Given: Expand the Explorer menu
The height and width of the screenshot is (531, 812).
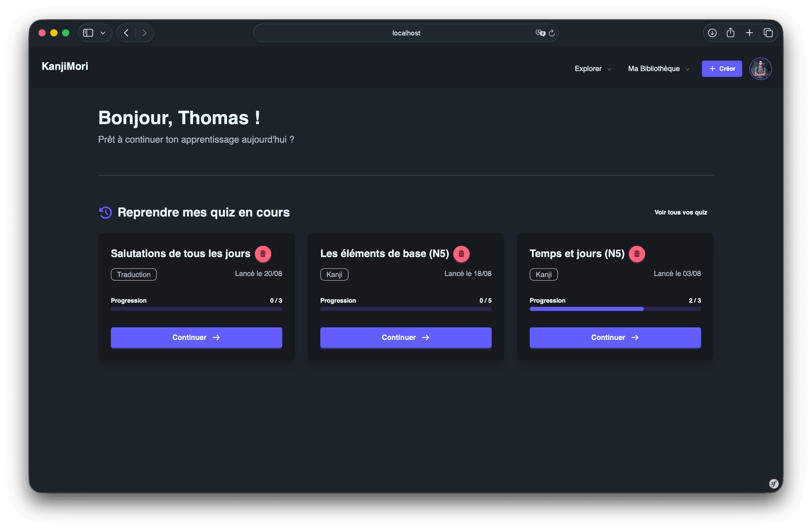Looking at the screenshot, I should [593, 68].
